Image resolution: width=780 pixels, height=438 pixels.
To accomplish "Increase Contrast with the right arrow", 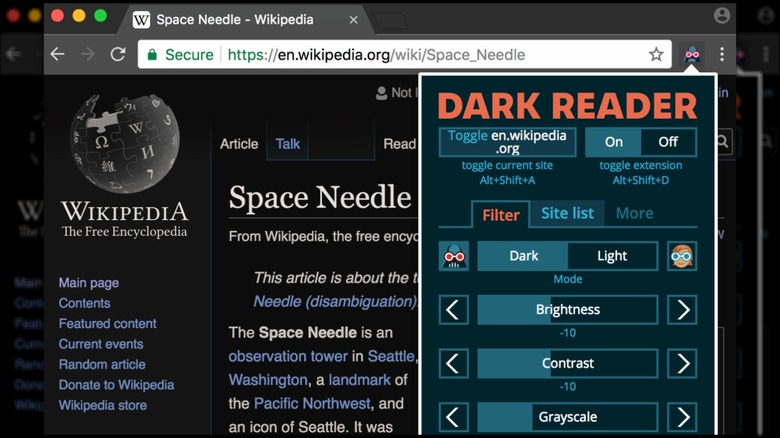I will point(683,363).
